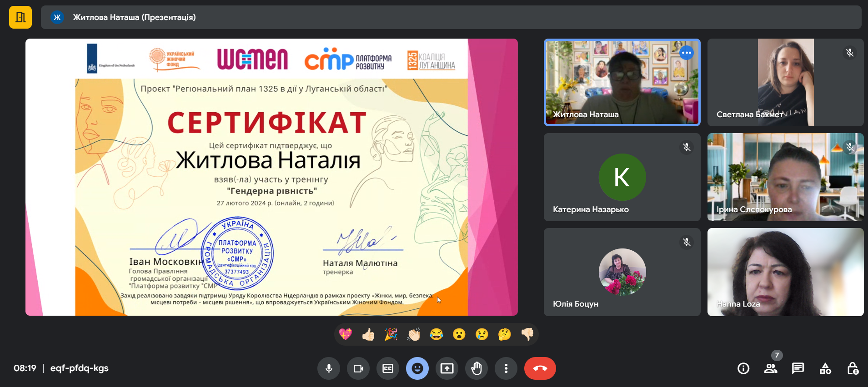Select Hanna Loza video tile

click(x=785, y=272)
